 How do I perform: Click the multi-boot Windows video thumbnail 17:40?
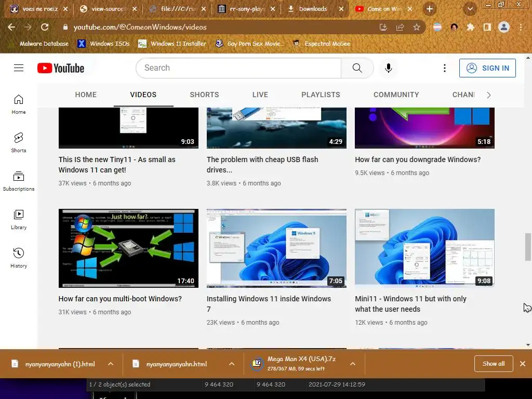coord(128,248)
